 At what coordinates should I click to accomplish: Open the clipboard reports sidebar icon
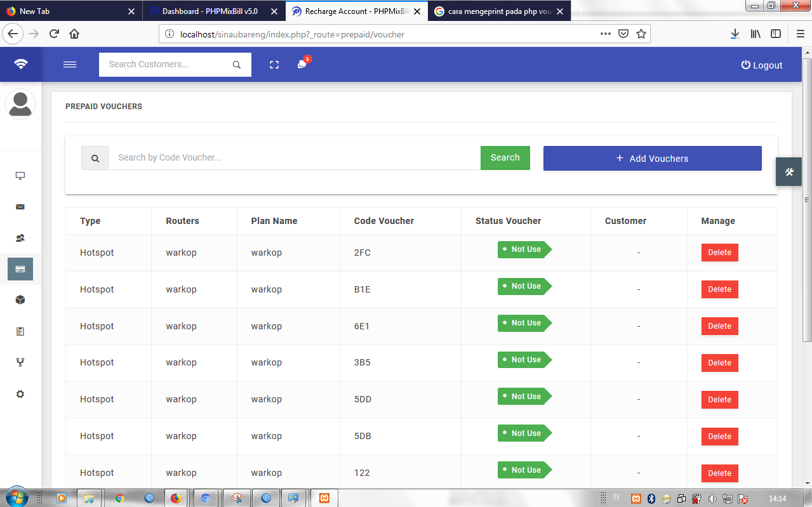20,331
